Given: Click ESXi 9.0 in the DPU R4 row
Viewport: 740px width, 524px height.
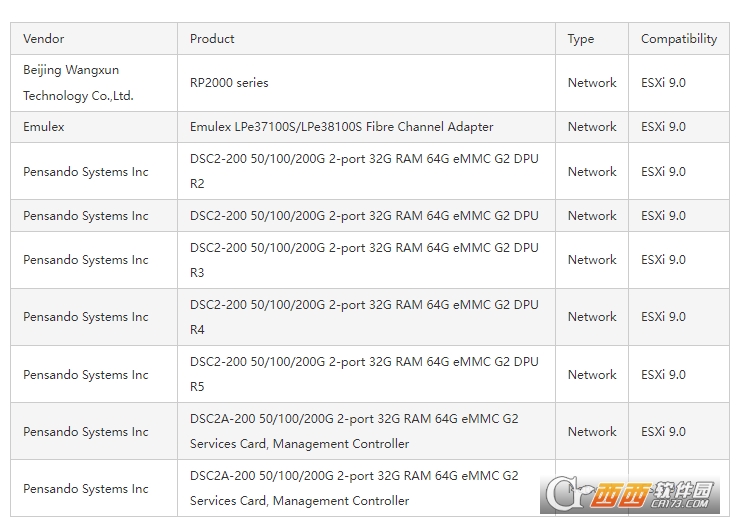Looking at the screenshot, I should 663,316.
